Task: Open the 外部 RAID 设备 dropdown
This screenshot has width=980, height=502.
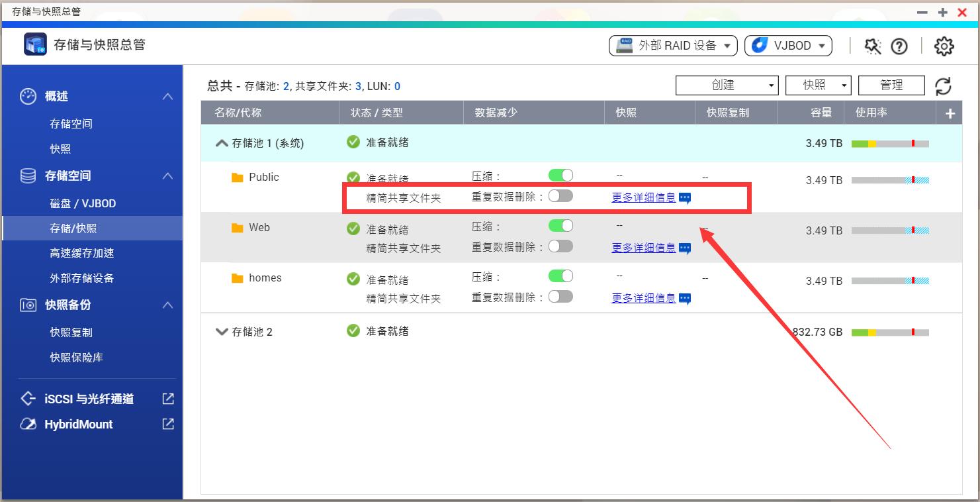Action: (672, 46)
